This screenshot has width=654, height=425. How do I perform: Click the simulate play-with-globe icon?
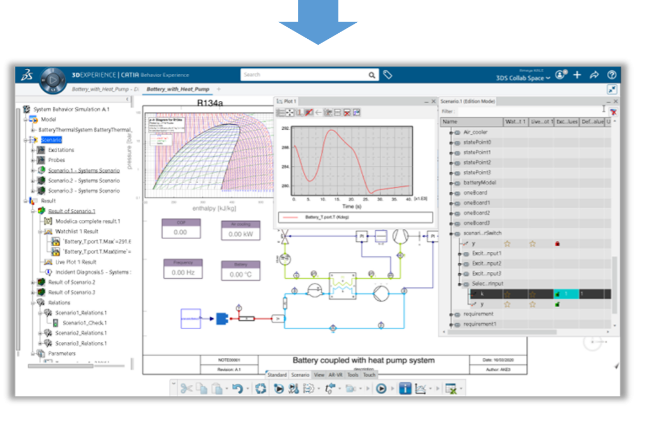click(x=279, y=389)
